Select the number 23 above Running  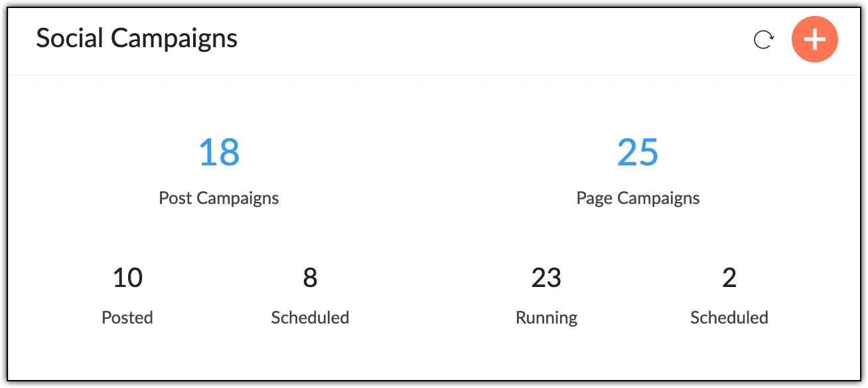click(x=546, y=278)
